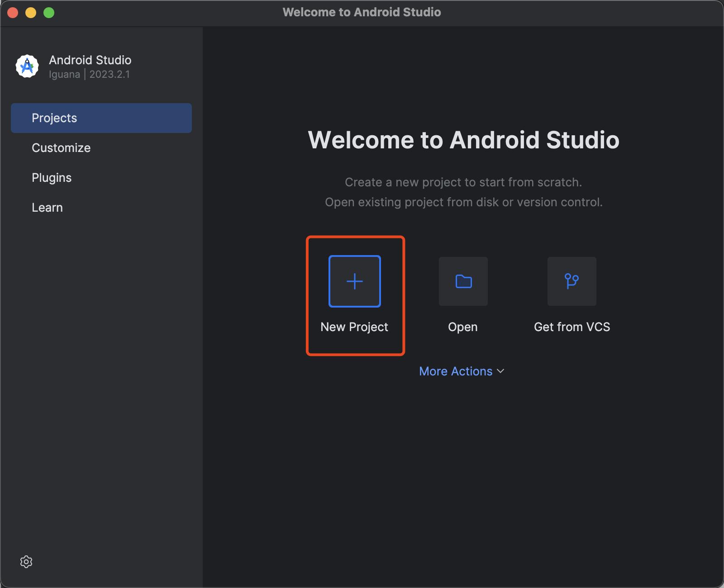Click the Open label text

[463, 327]
